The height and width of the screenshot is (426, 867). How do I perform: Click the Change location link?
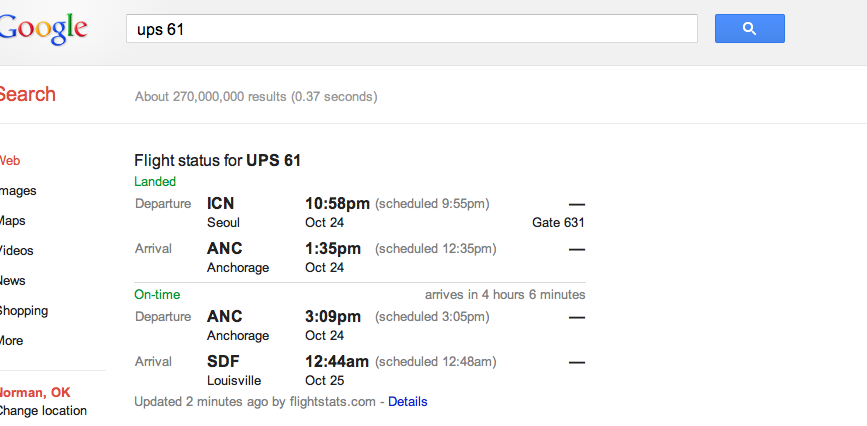(x=43, y=411)
